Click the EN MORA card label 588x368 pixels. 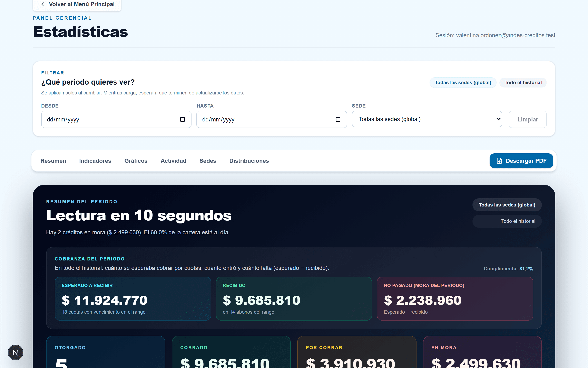tap(444, 348)
